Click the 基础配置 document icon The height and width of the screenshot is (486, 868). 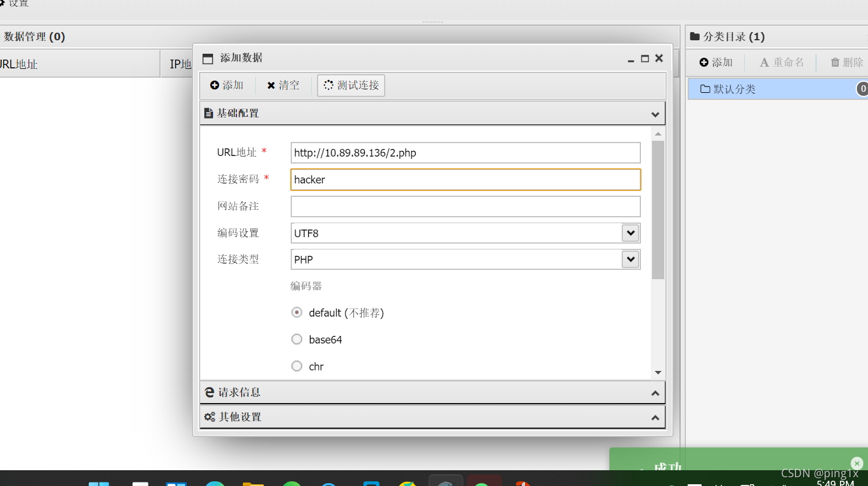coord(208,113)
